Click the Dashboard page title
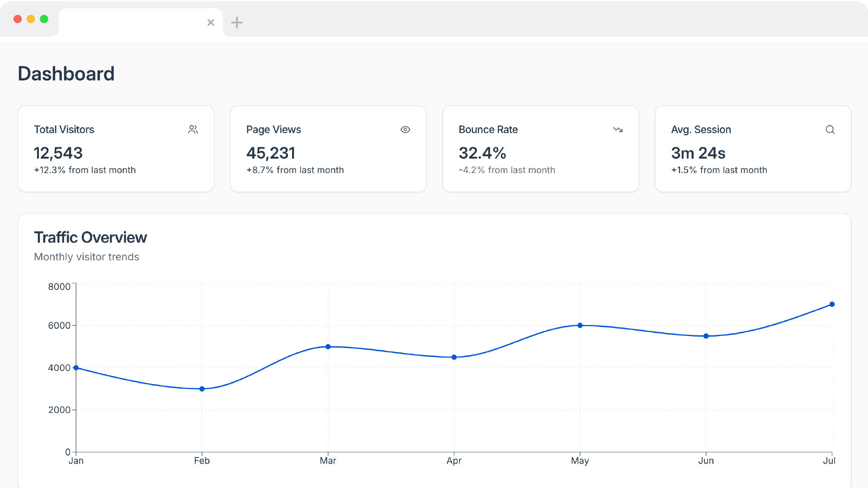868x488 pixels. (66, 74)
